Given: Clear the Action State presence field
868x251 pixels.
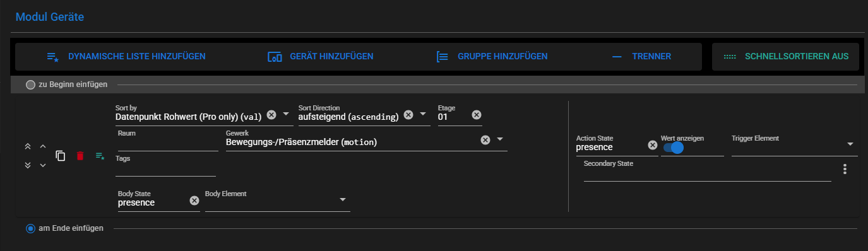Looking at the screenshot, I should [653, 145].
